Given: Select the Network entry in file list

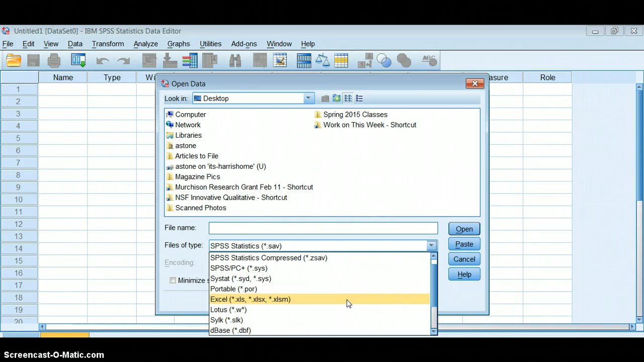Looking at the screenshot, I should tap(184, 125).
